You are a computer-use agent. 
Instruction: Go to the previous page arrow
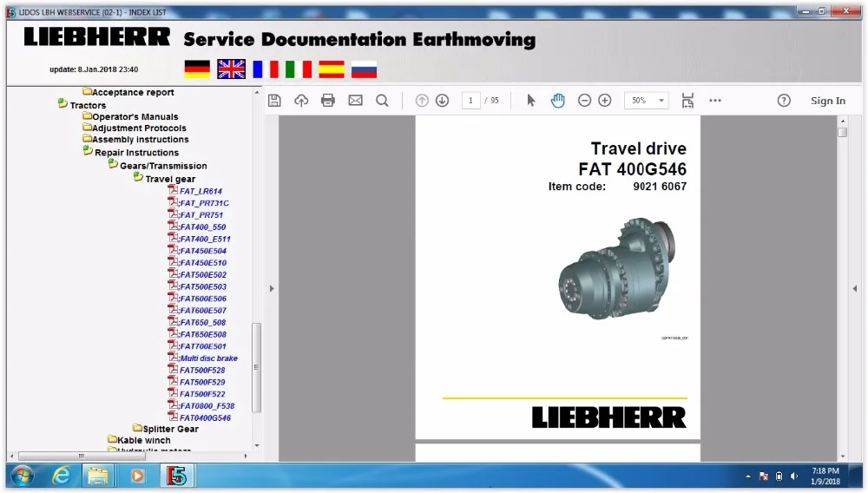(x=422, y=101)
